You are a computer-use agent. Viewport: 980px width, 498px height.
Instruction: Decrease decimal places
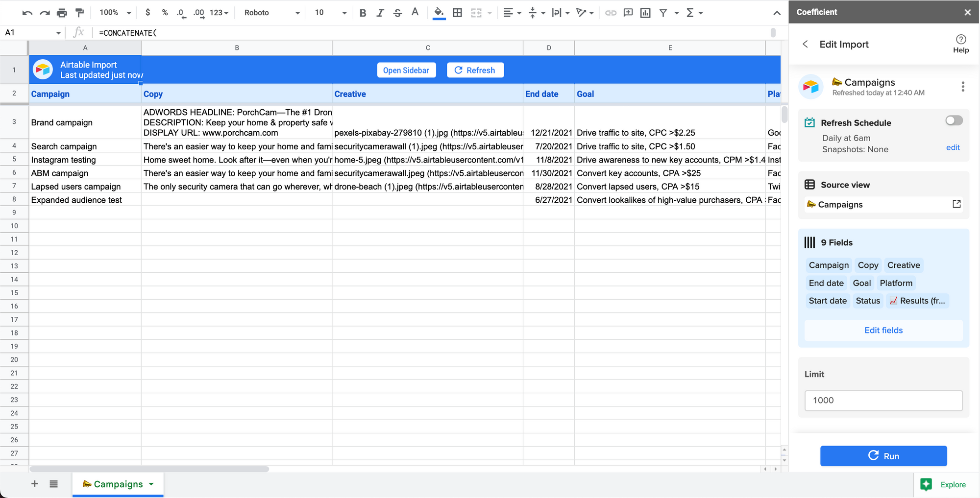(181, 13)
